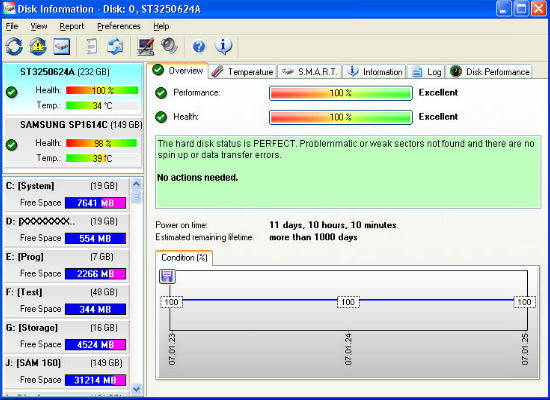The width and height of the screenshot is (550, 400).
Task: Click the refresh arrows toolbar icon
Action: 14,46
